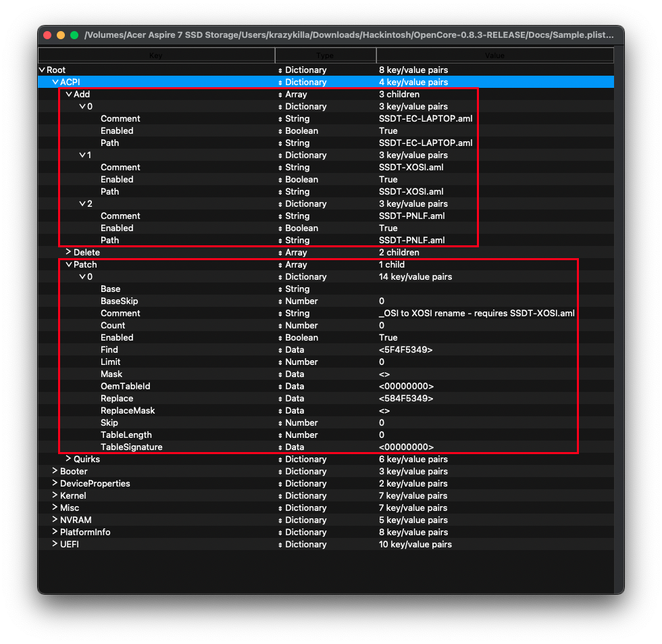Click the type stepper arrows on the Find row
Screen dimensions: 662x644
(x=280, y=350)
